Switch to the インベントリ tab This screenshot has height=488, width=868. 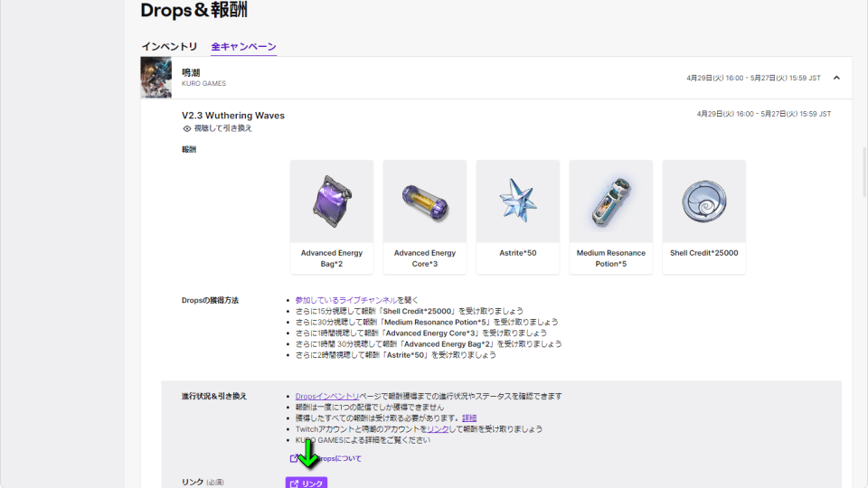point(169,46)
